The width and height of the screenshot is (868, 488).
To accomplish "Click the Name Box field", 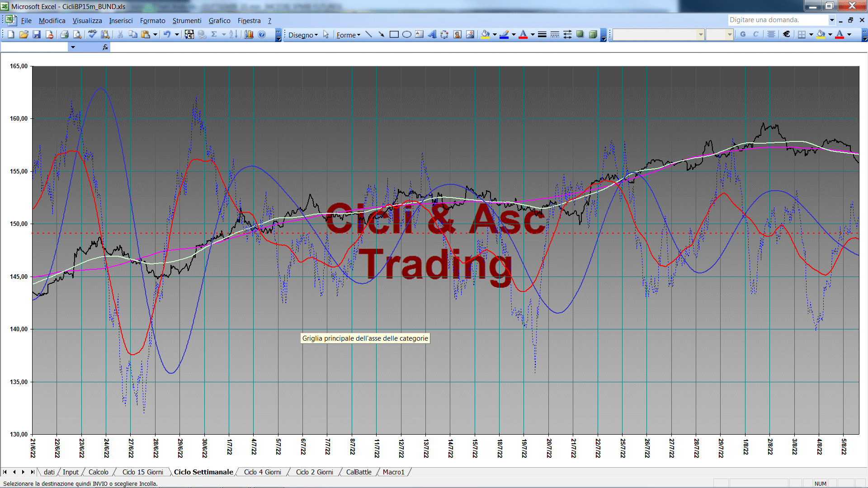I will (34, 47).
